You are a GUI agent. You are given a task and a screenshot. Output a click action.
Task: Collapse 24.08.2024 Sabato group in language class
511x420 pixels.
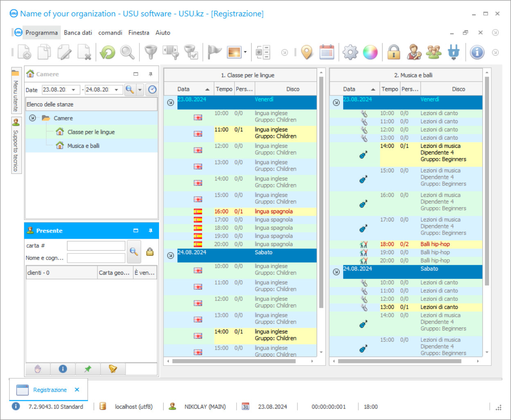click(x=171, y=255)
